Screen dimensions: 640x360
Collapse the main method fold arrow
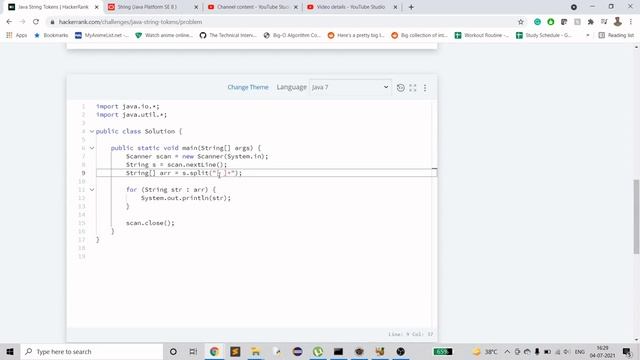pyautogui.click(x=92, y=148)
